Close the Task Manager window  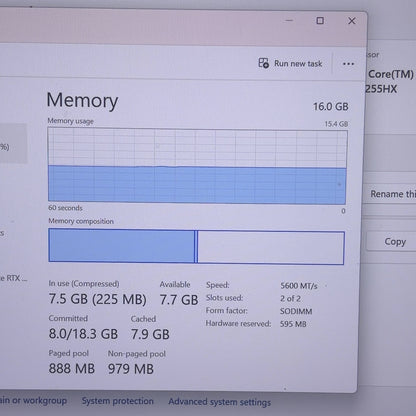point(352,21)
